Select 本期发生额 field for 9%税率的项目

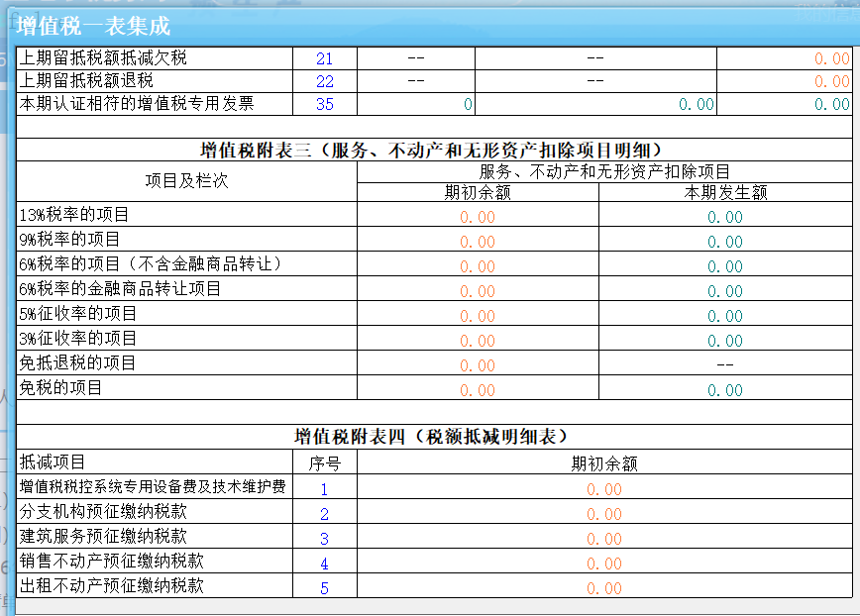tap(724, 242)
